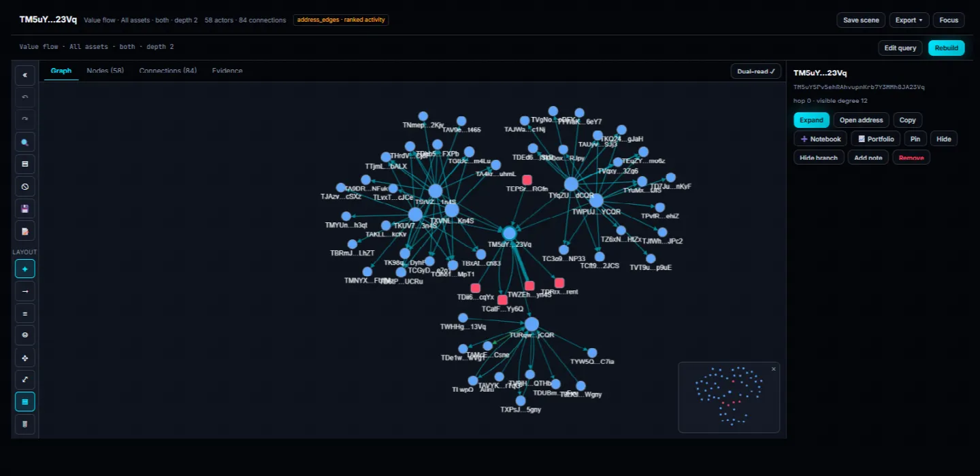This screenshot has height=476, width=980.
Task: Select the right-arrow directional layout
Action: point(25,291)
